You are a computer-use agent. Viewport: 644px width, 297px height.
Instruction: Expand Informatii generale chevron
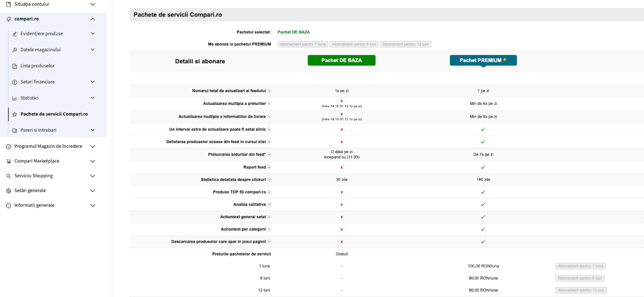click(x=93, y=205)
